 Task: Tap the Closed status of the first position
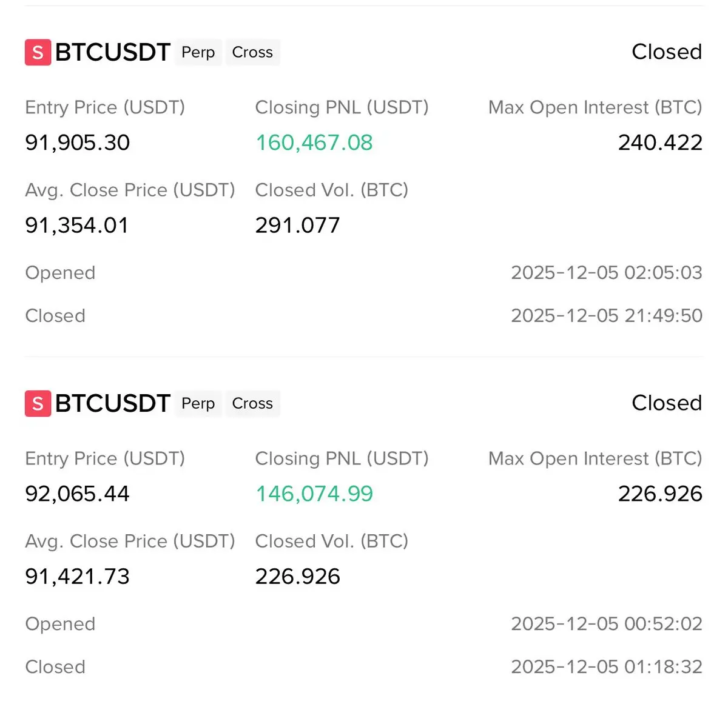click(x=667, y=52)
